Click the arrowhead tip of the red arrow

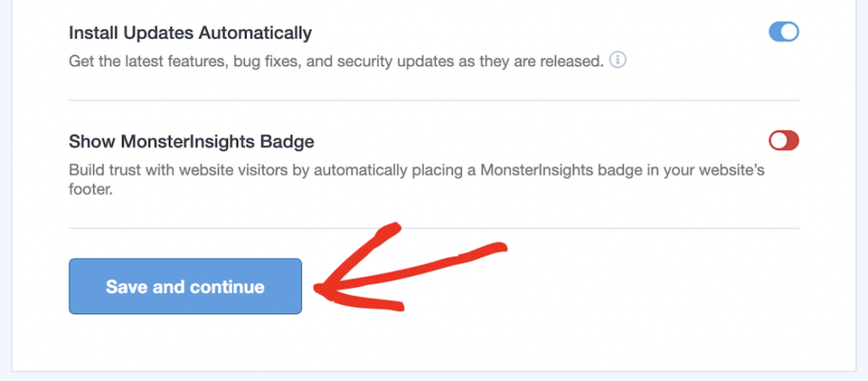(319, 289)
